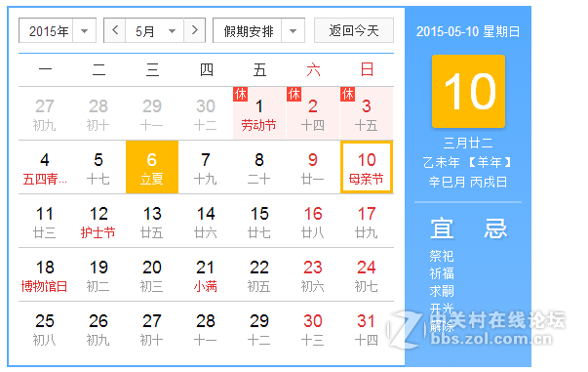Select May 7 十九

click(206, 167)
